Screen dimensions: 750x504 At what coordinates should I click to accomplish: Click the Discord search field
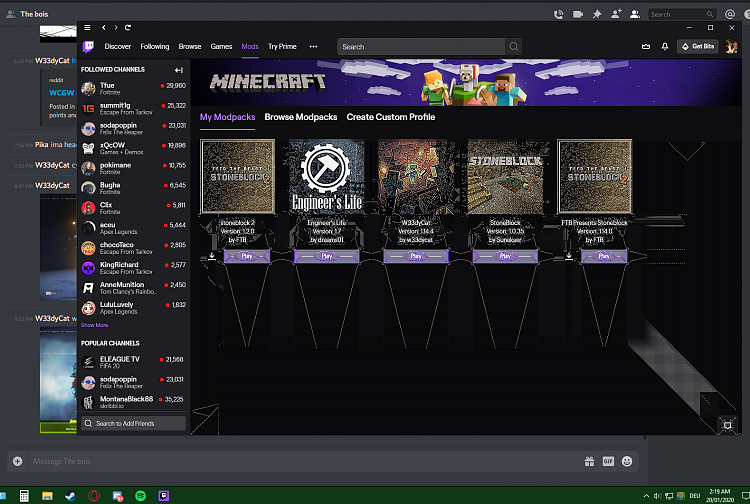683,14
